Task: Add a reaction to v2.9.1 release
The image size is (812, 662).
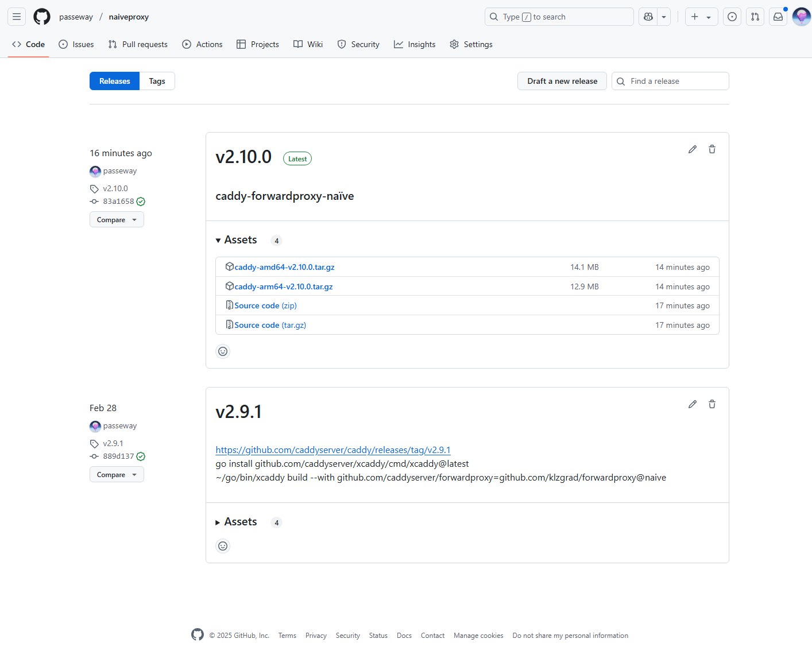Action: pos(223,546)
